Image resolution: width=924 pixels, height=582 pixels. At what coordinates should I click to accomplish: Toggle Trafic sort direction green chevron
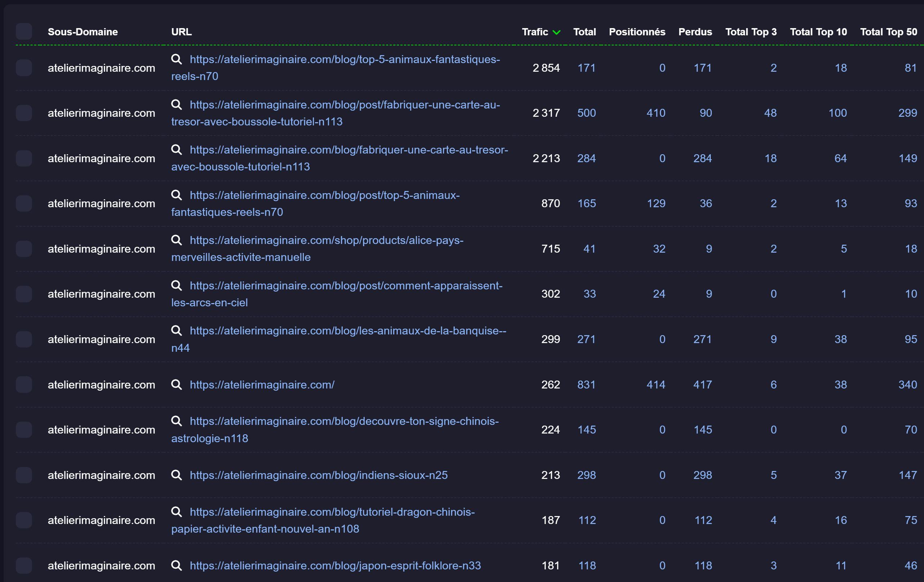tap(556, 32)
